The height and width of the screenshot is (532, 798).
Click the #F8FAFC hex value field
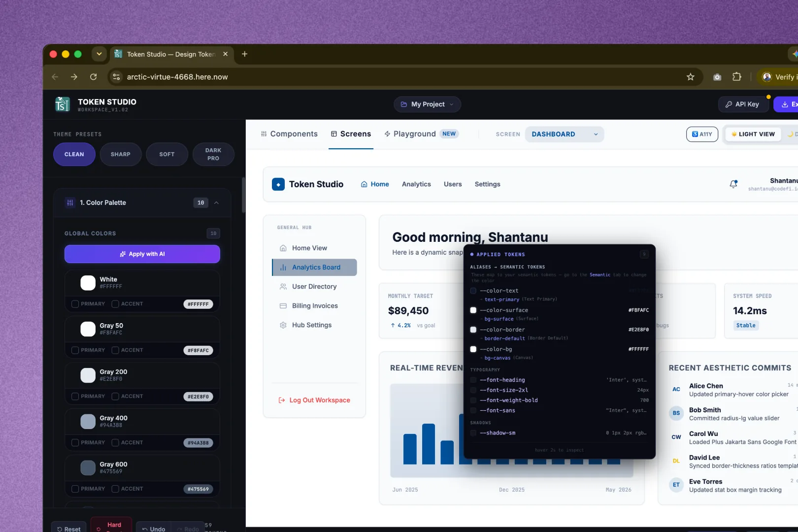(199, 351)
